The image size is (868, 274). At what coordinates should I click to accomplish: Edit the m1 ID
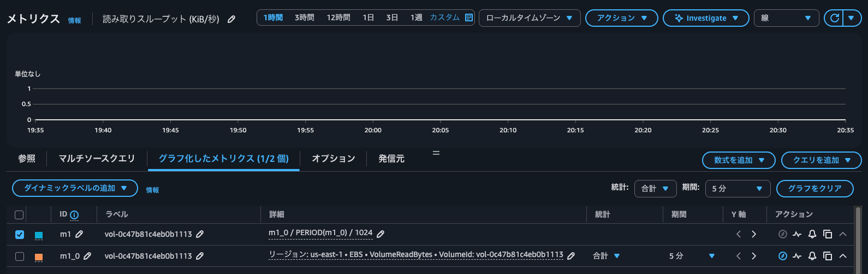[79, 234]
